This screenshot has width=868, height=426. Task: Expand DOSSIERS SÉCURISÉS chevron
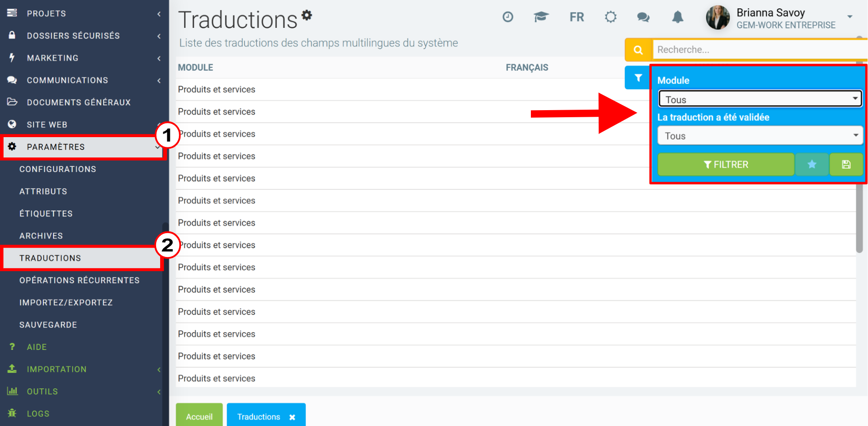[x=159, y=36]
